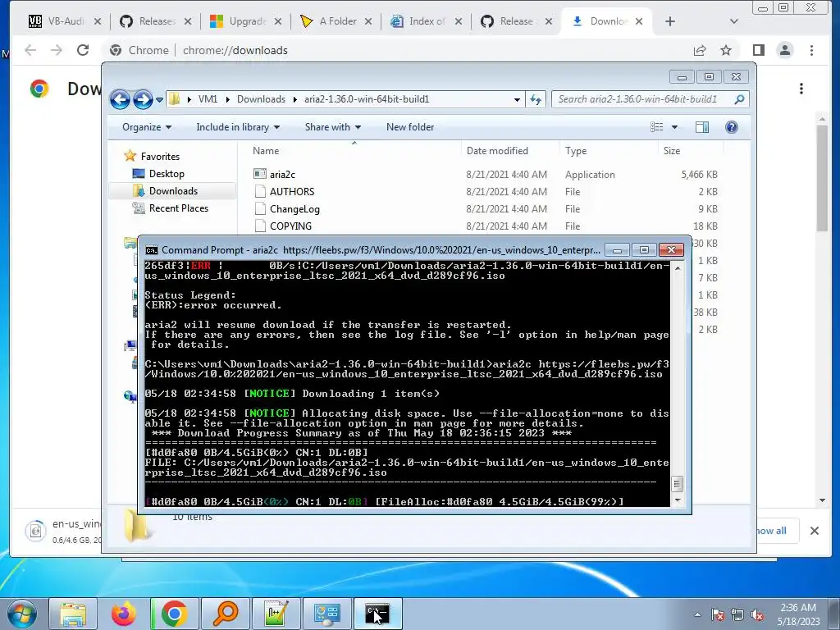Bookmark this page with the star icon
Screen dimensions: 840x630
click(726, 50)
